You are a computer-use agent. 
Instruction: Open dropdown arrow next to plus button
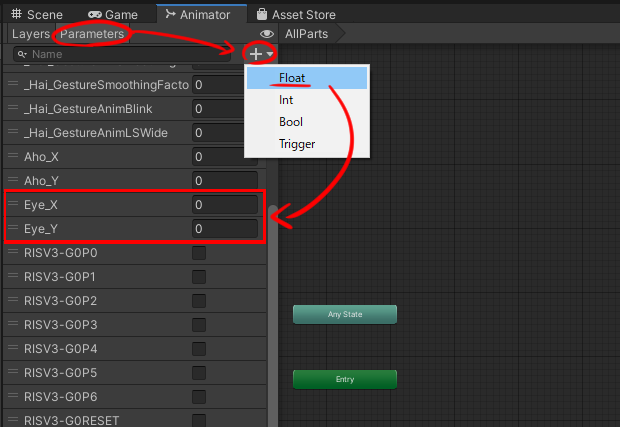coord(270,54)
